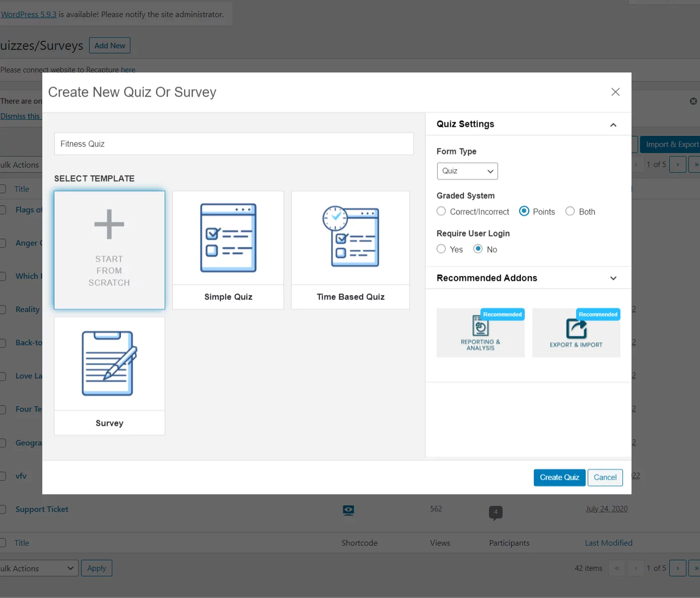
Task: Select Both graded system
Action: (570, 211)
